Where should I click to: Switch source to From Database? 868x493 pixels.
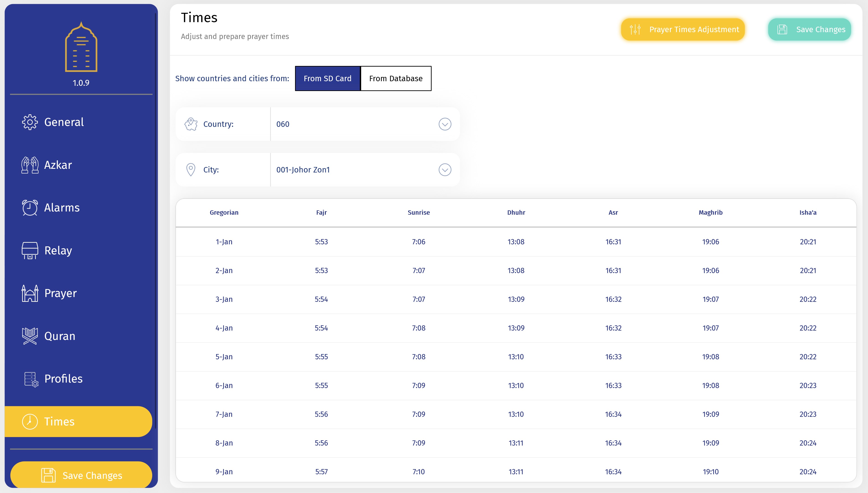click(396, 78)
